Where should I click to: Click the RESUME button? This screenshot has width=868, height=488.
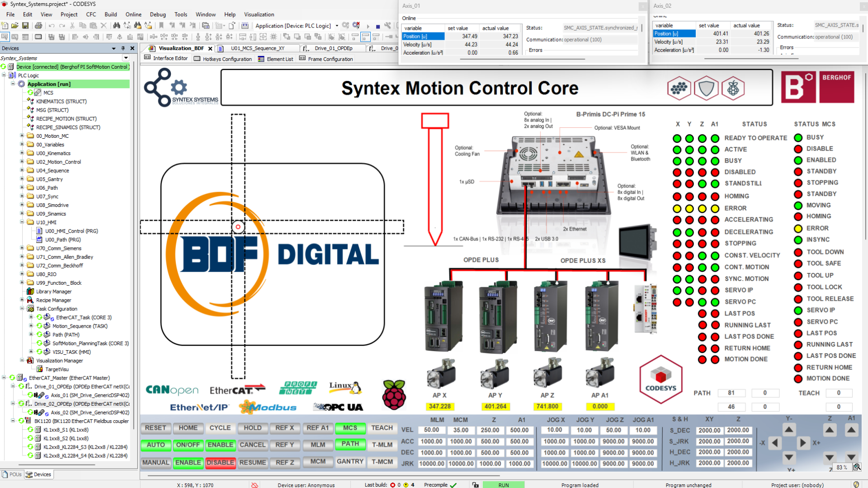[x=252, y=463]
